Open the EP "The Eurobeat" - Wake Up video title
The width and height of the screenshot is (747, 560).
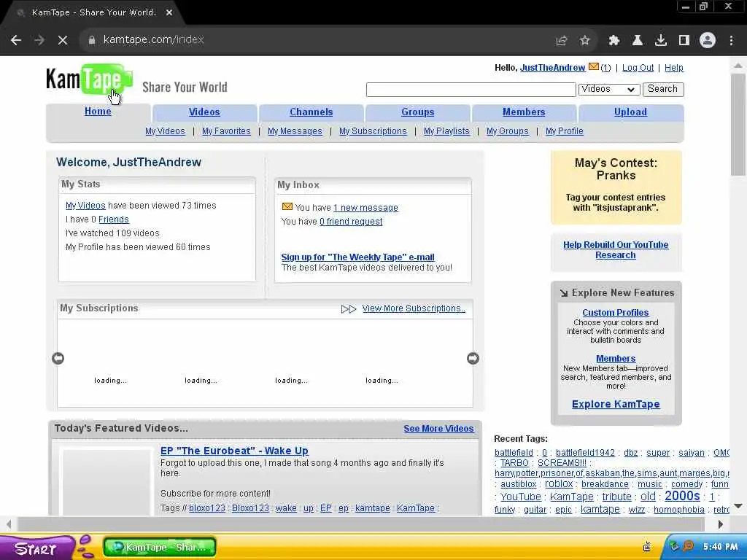234,451
